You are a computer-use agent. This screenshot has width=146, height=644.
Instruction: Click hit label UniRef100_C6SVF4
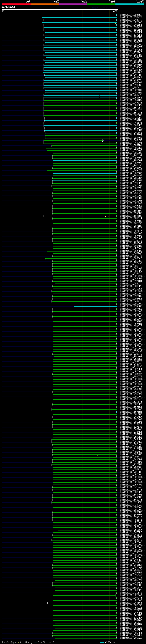coord(131,32)
